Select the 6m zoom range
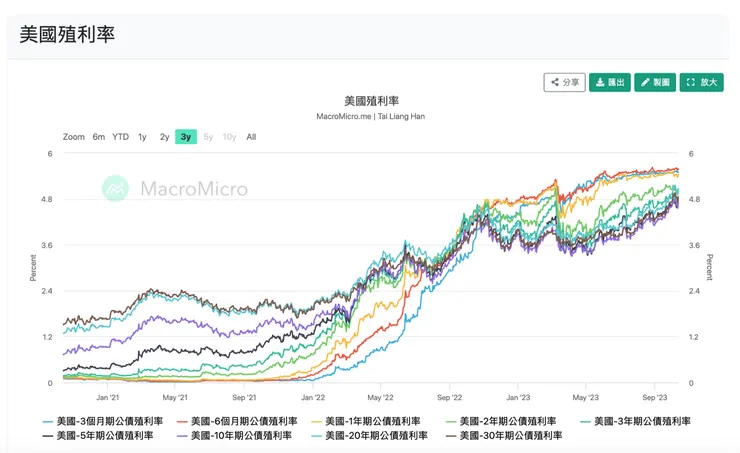This screenshot has height=453, width=740. 99,137
